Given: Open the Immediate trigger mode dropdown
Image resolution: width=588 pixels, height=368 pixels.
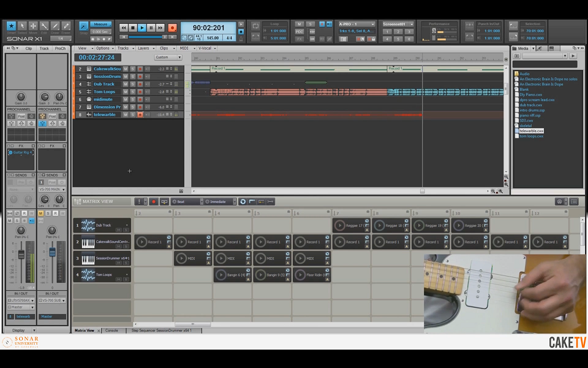Looking at the screenshot, I should pos(220,201).
